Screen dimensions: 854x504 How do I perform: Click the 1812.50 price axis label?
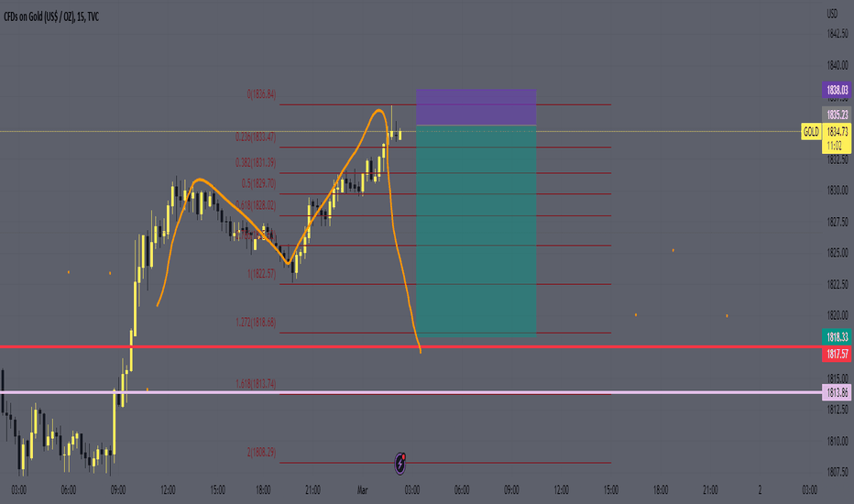click(x=838, y=410)
